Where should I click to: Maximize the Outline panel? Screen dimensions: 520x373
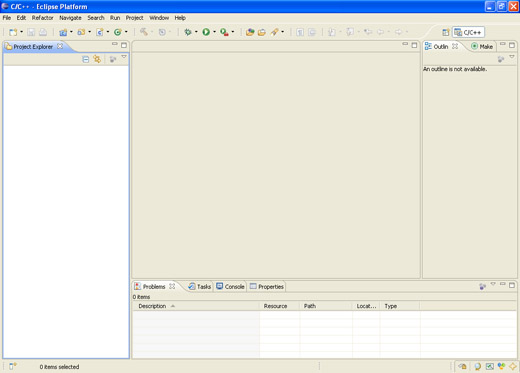pos(512,45)
